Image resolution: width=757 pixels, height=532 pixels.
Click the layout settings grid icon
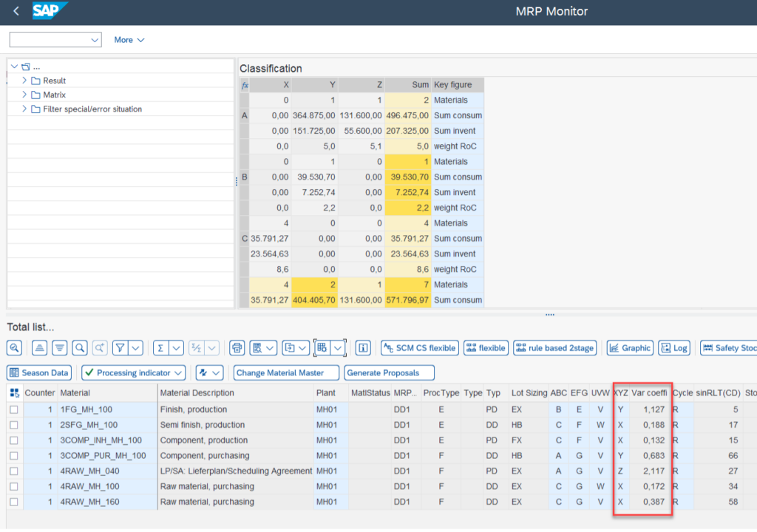(x=322, y=347)
